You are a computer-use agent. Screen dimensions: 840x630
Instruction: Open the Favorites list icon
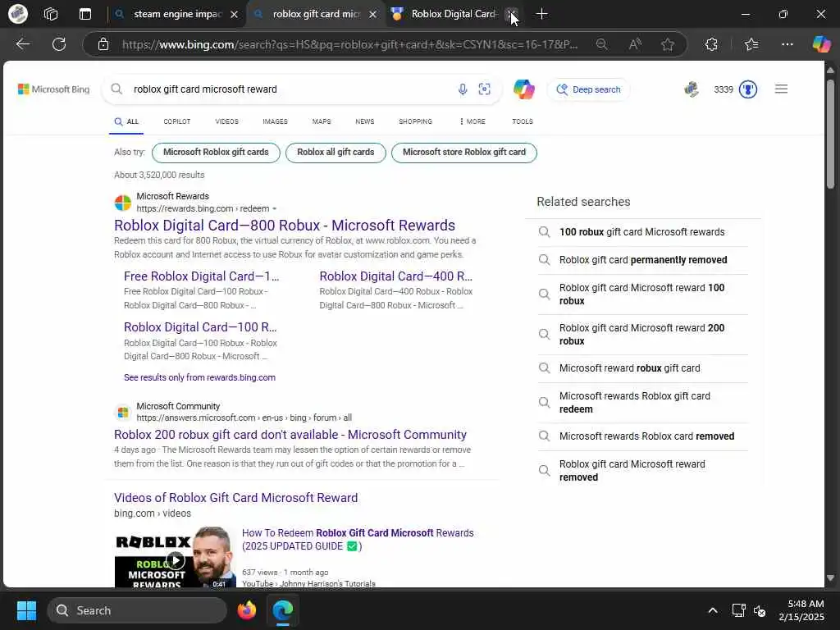click(751, 44)
